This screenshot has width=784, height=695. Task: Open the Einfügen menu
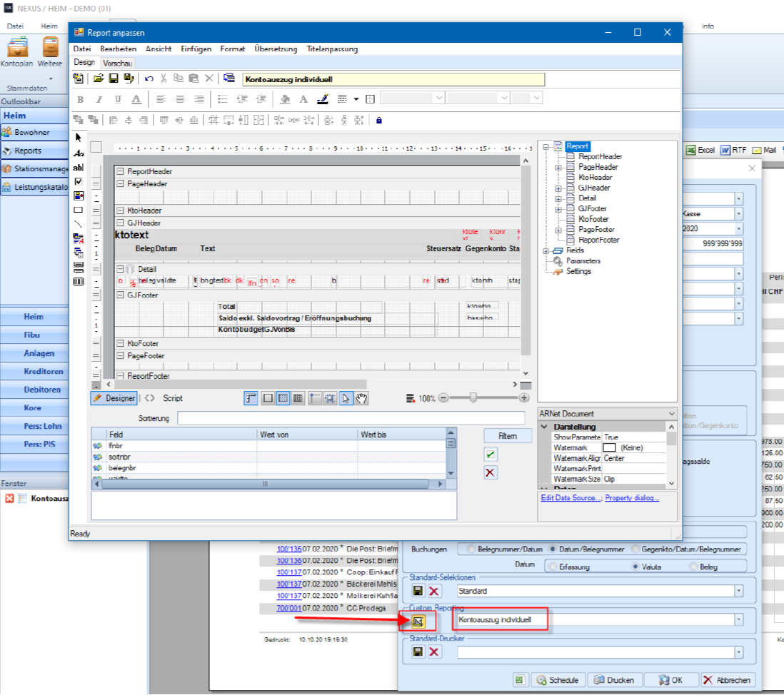(196, 49)
